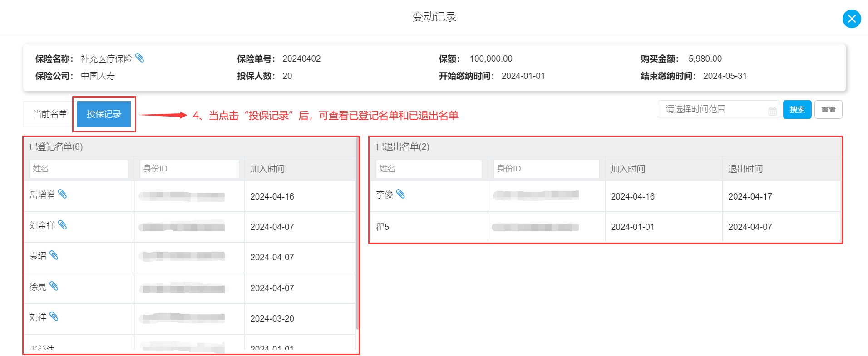868x356 pixels.
Task: Click 2024-04-16 join date for 李俊
Action: [633, 196]
